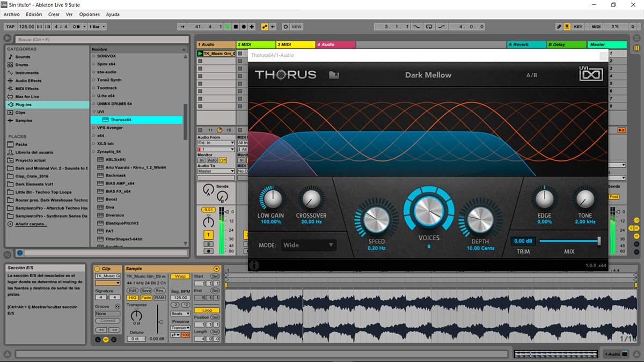This screenshot has height=362, width=644.
Task: Click the Thorus VOICES knob
Action: click(429, 210)
